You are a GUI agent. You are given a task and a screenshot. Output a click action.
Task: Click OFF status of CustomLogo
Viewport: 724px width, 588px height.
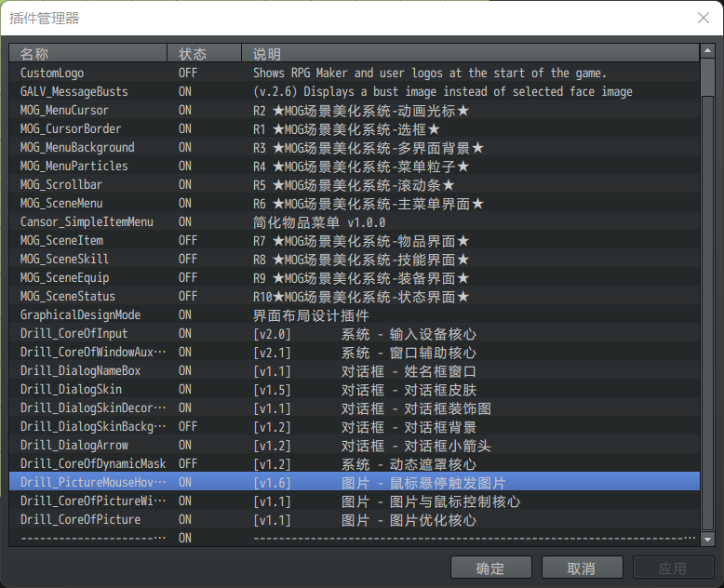[x=188, y=73]
